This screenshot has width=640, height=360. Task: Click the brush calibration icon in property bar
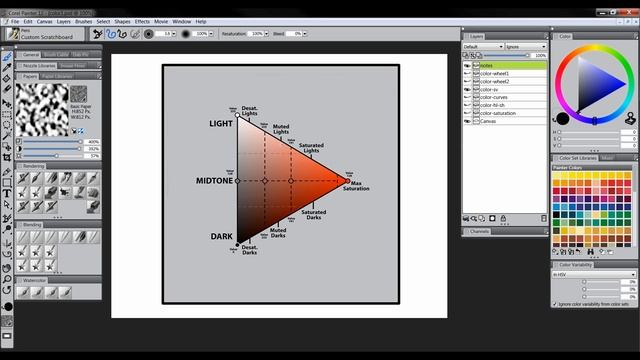point(98,34)
